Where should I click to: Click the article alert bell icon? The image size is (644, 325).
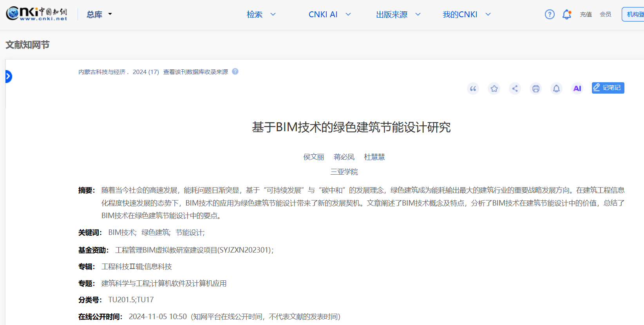(556, 88)
